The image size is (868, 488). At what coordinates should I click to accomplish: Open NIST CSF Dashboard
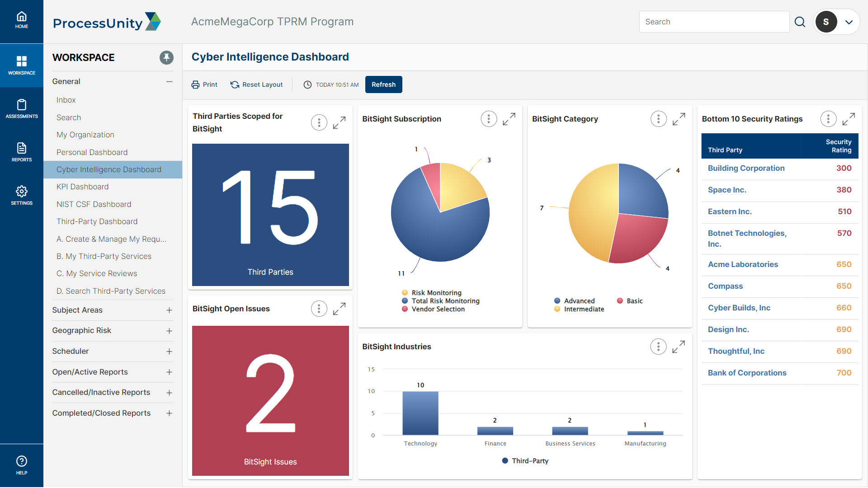[x=94, y=204]
